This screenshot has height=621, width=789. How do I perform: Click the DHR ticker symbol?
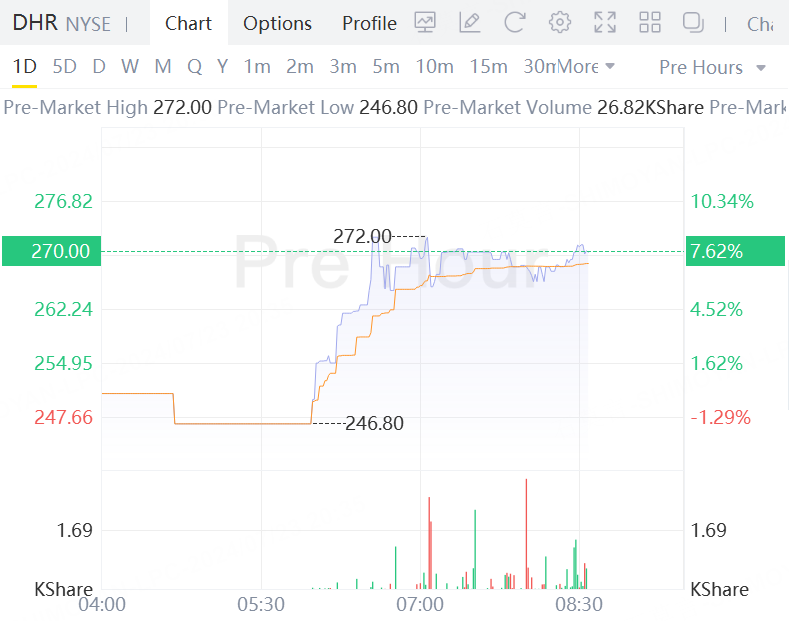[x=35, y=23]
